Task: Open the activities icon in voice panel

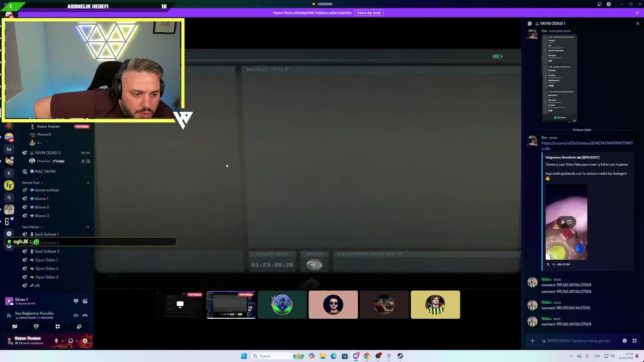Action: coord(57,326)
